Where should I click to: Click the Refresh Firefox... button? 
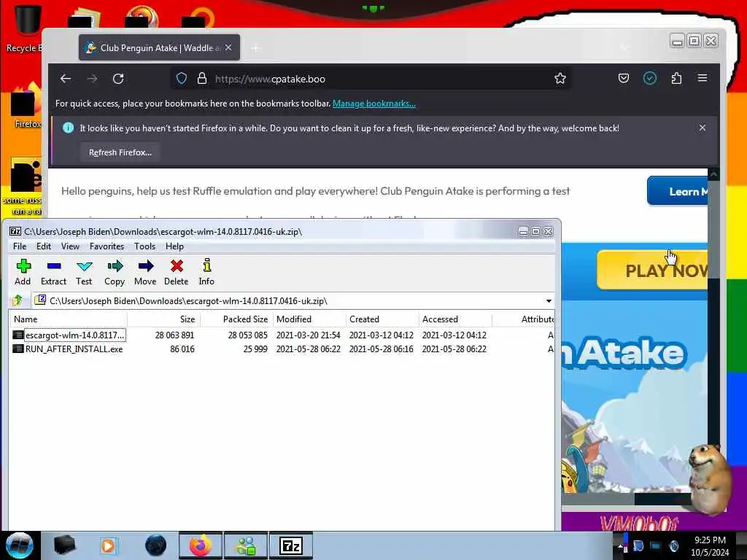[x=120, y=152]
